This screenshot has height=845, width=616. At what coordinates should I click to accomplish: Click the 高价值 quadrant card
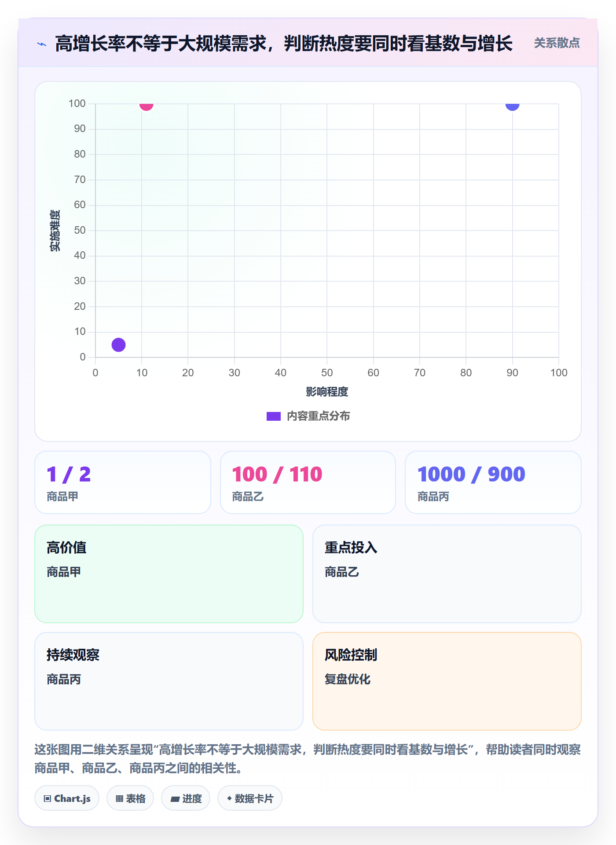click(169, 574)
